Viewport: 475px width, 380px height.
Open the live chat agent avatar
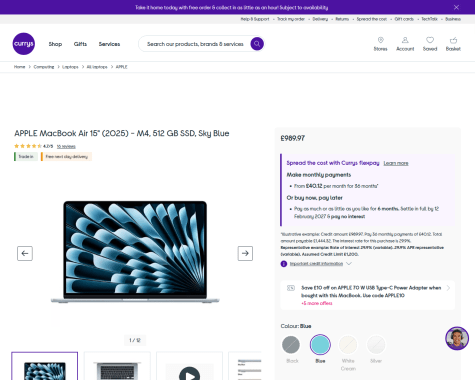457,338
